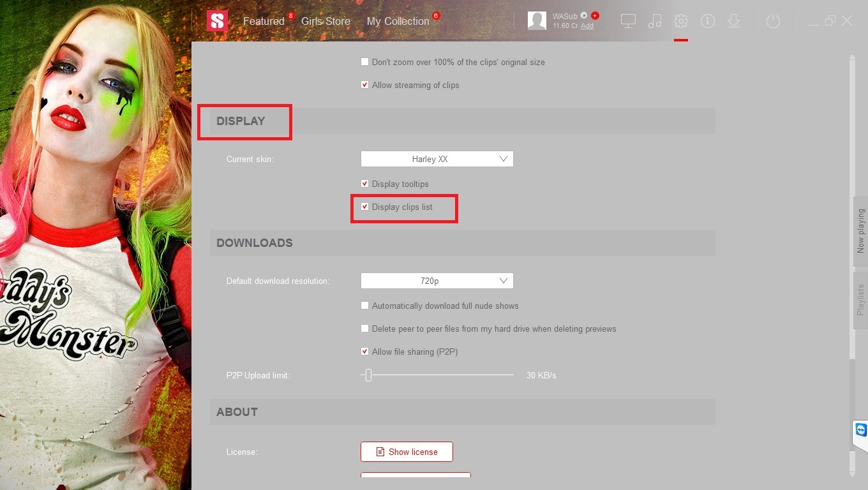Screen dimensions: 868x490
Task: Open the monitor display icon
Action: (x=628, y=21)
